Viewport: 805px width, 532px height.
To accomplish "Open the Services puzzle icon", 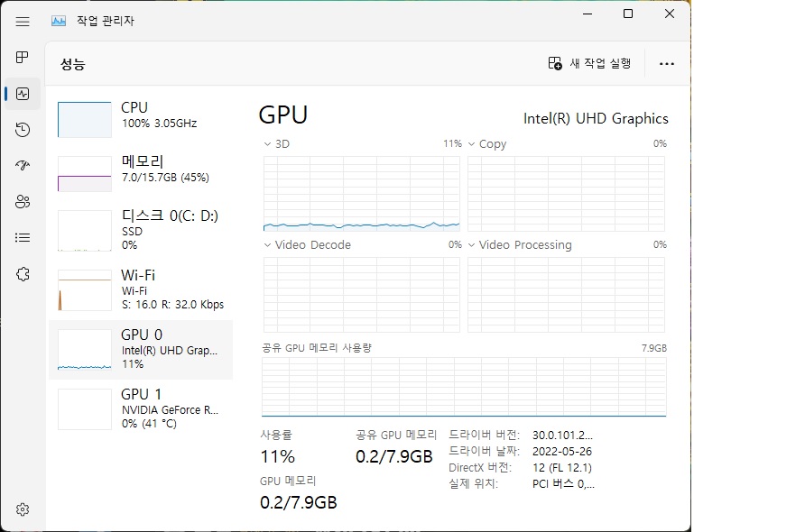I will point(22,274).
